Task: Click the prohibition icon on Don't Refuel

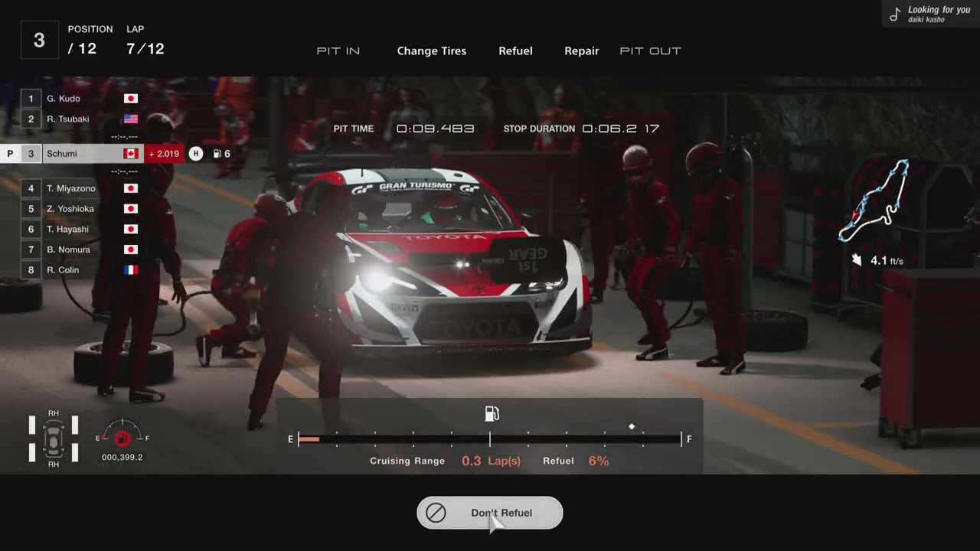Action: (x=436, y=513)
